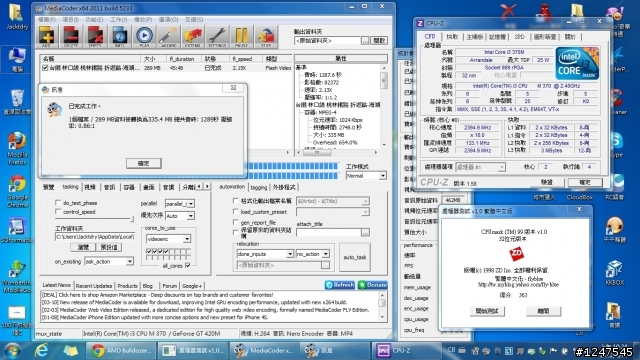Open the Jacktdry folder desktop icon
640x360 pixels.
click(x=17, y=17)
